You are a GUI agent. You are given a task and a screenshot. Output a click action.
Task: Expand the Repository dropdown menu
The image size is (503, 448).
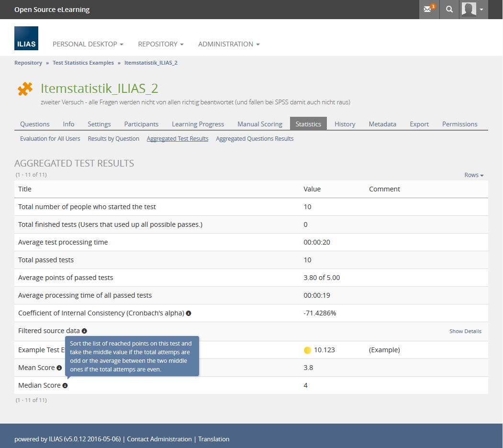[x=161, y=44]
